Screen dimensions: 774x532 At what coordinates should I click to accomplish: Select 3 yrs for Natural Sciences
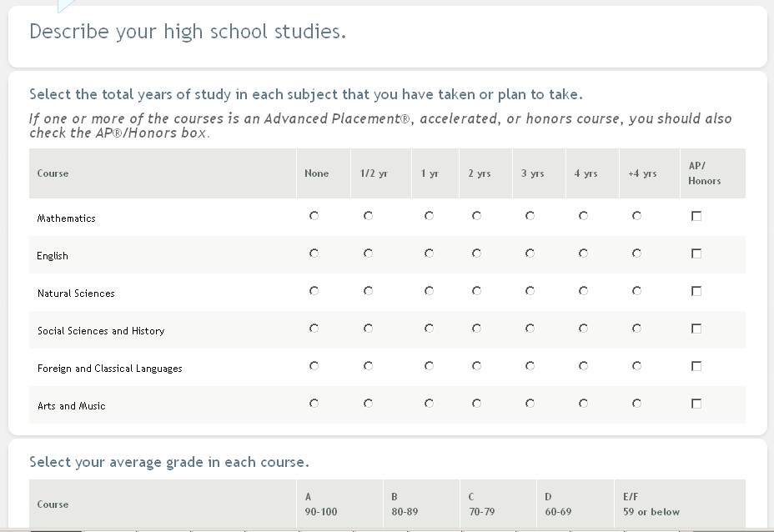click(530, 291)
